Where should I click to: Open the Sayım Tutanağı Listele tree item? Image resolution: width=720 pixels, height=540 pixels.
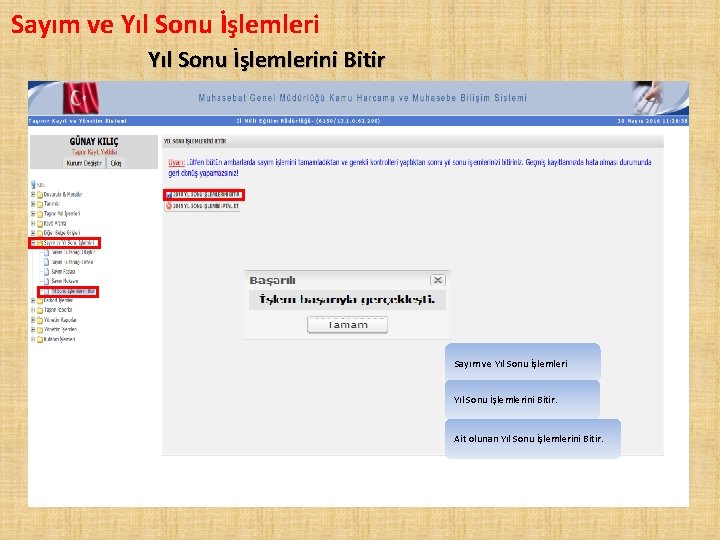pos(72,262)
